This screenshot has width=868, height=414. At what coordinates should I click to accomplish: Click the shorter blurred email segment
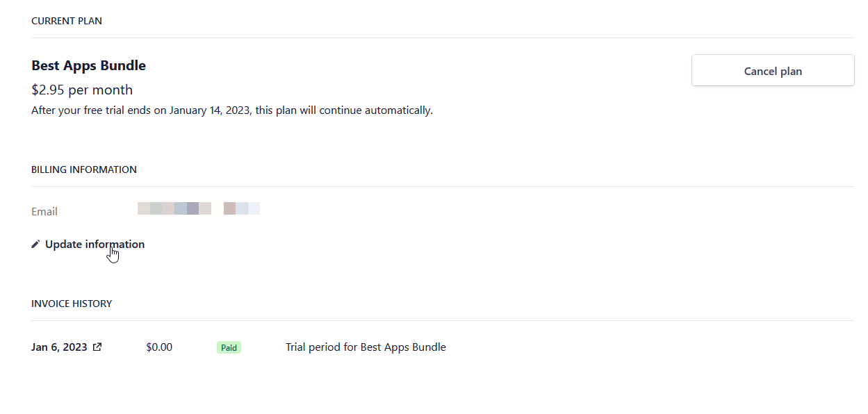point(242,208)
